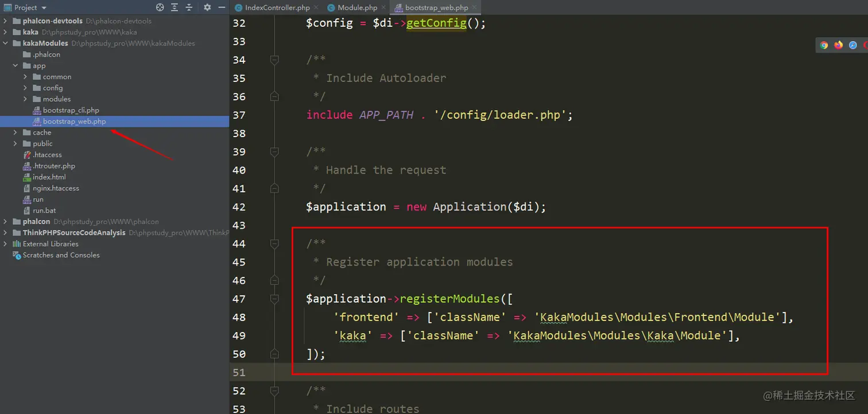Click the common folder icon
The width and height of the screenshot is (868, 414).
click(x=37, y=77)
